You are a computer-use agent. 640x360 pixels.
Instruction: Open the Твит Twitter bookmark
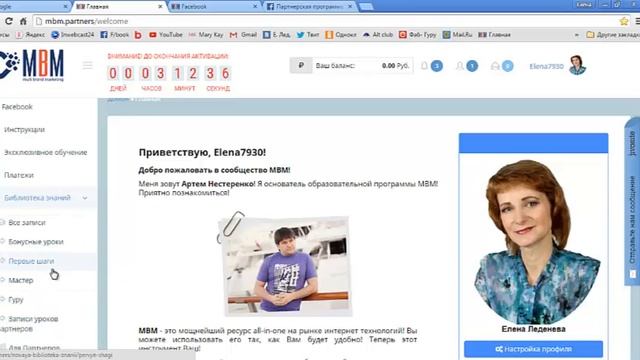coord(308,35)
